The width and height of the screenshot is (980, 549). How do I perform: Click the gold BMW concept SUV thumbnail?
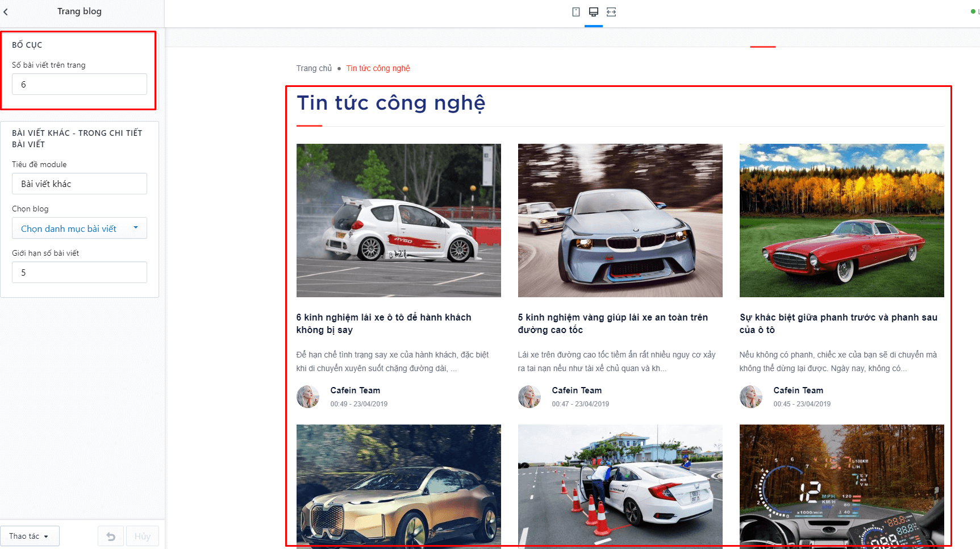click(399, 486)
